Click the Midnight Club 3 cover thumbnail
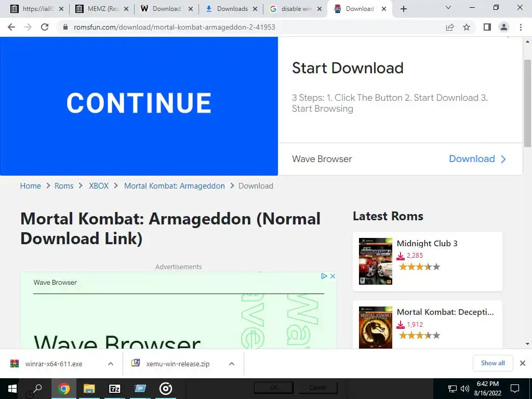532x399 pixels. (375, 261)
